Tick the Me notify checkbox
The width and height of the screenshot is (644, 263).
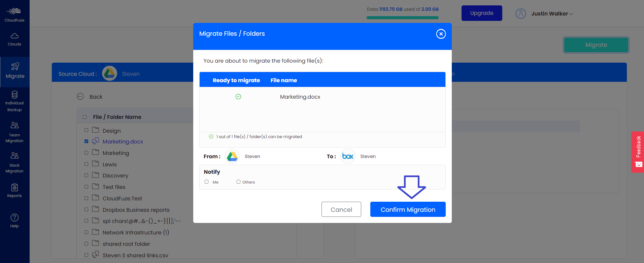coord(207,182)
